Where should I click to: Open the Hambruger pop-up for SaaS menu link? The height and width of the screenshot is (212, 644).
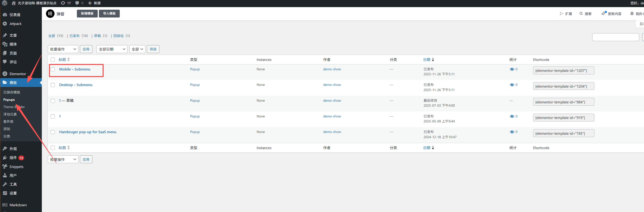point(87,132)
